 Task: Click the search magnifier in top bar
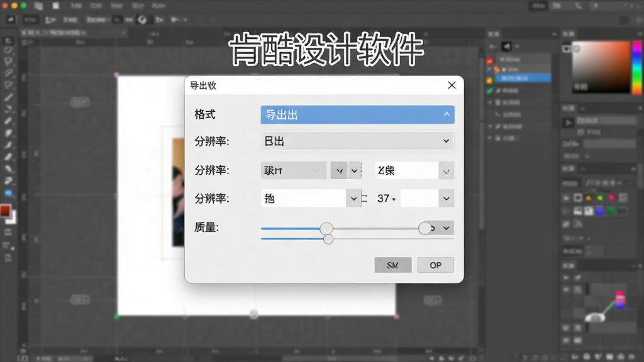(578, 6)
